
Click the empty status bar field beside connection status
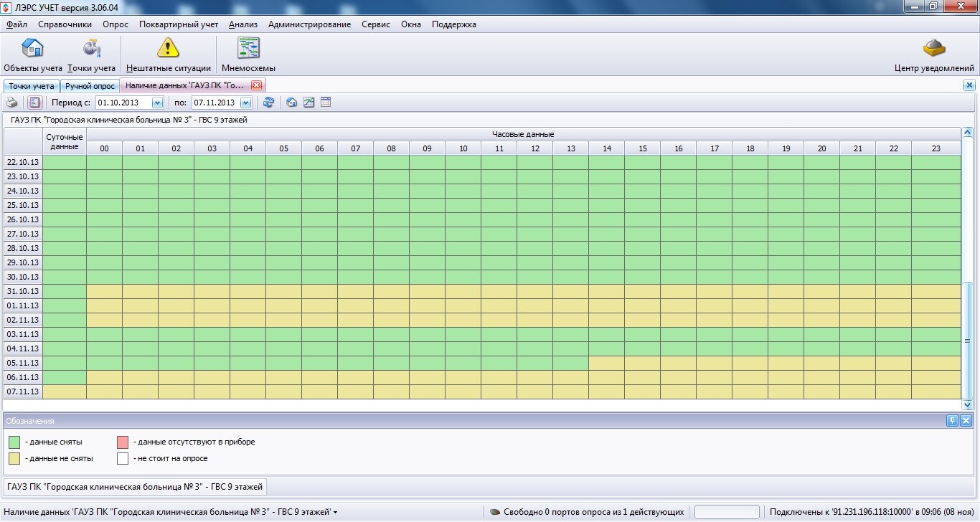[727, 512]
